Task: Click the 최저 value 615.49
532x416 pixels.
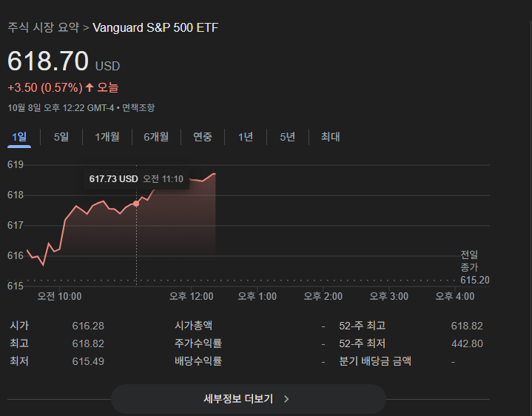Action: (88, 361)
